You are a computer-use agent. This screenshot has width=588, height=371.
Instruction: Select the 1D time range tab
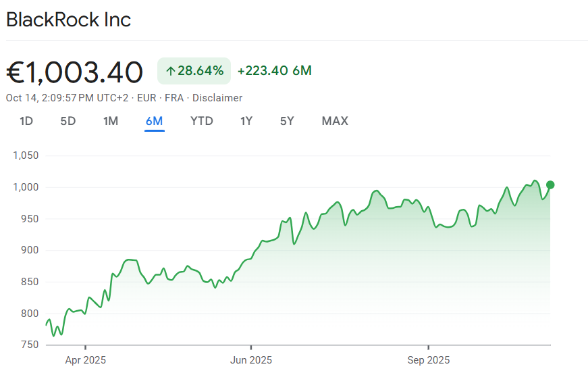point(26,121)
